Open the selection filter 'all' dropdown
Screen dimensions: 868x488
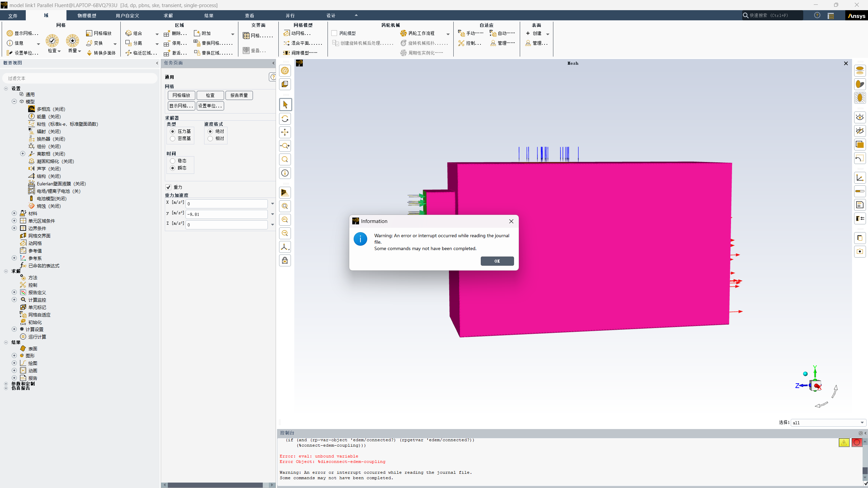coord(862,423)
